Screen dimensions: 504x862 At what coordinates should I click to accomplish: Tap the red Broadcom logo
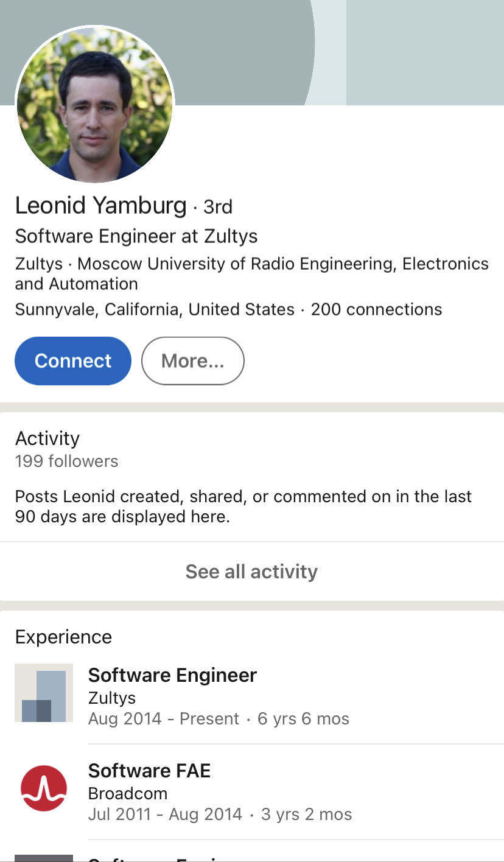(44, 788)
